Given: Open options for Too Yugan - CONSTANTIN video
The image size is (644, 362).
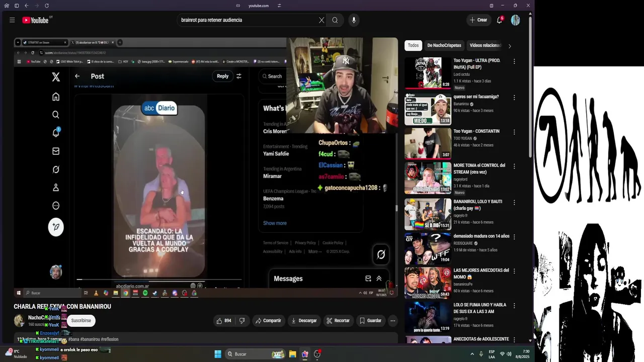Looking at the screenshot, I should [514, 132].
